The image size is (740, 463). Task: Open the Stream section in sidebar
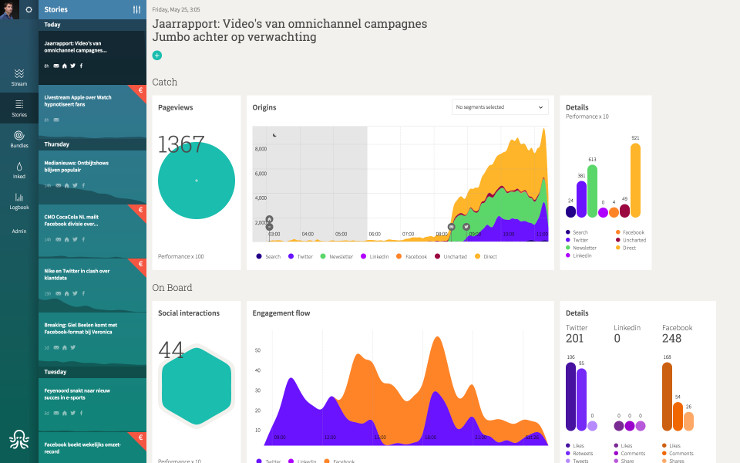coord(19,76)
